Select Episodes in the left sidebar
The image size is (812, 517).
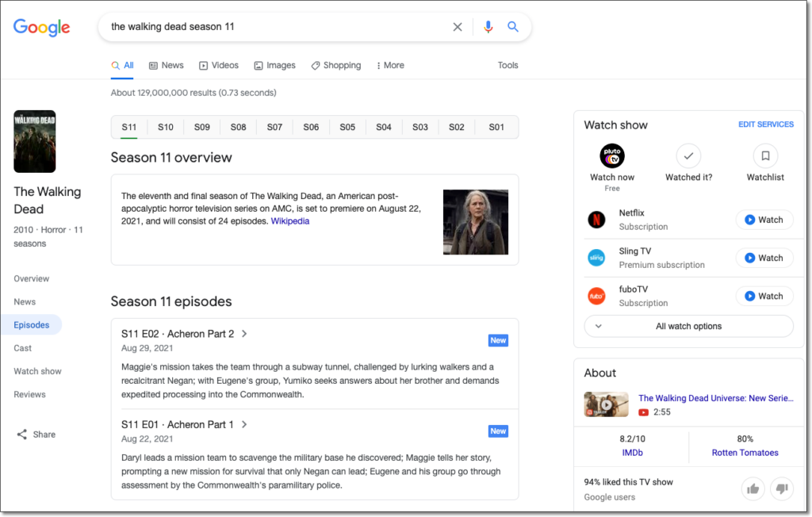(32, 325)
